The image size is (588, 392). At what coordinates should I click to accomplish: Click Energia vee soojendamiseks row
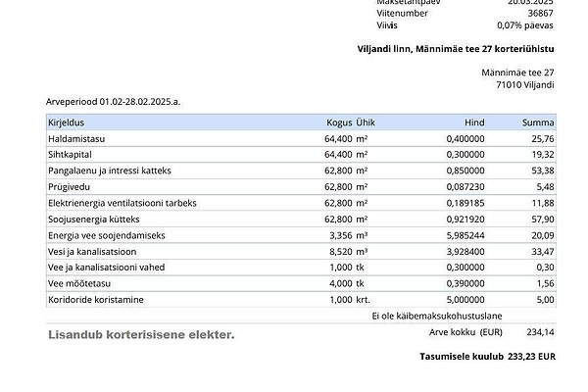106,235
